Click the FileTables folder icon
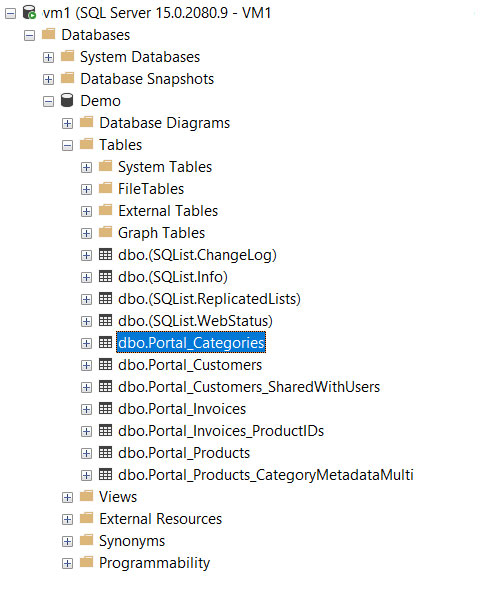Screen dimensions: 497x598 [x=106, y=188]
